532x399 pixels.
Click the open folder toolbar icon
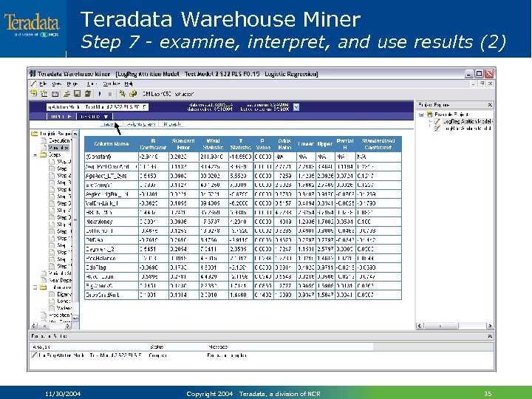click(66, 94)
